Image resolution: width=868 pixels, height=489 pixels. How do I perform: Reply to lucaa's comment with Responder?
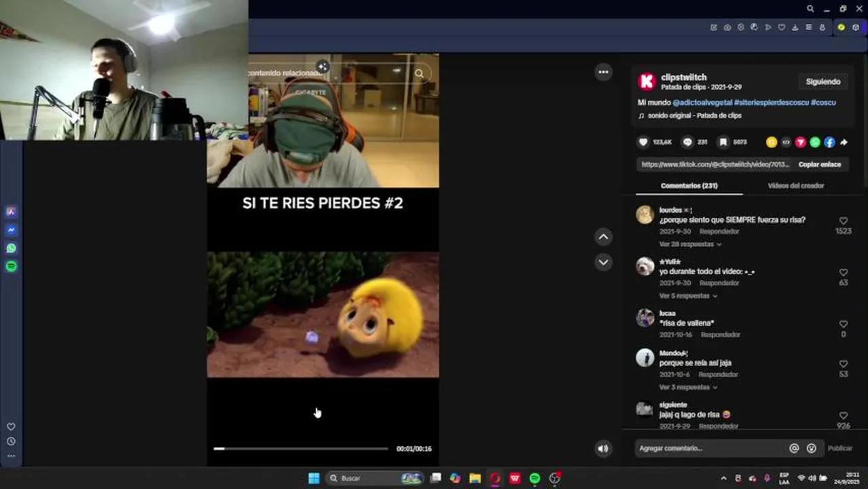(x=720, y=335)
